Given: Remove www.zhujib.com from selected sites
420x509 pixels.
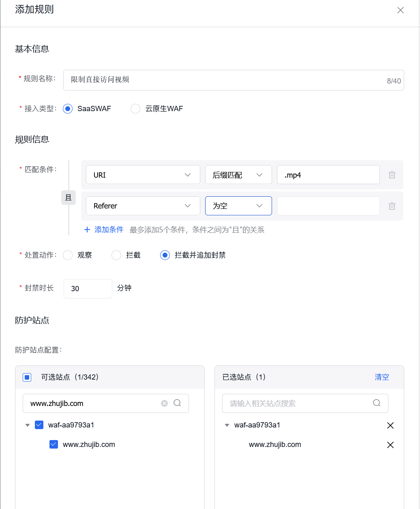Looking at the screenshot, I should [x=390, y=445].
